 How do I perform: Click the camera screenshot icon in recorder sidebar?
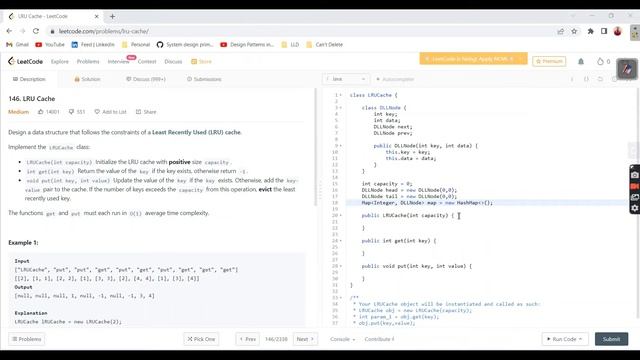[x=635, y=175]
